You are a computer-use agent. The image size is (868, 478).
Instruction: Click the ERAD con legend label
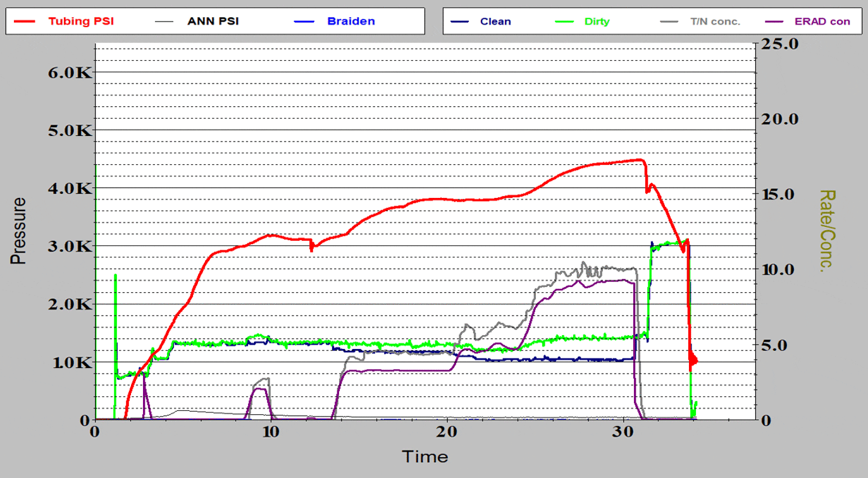coord(822,21)
